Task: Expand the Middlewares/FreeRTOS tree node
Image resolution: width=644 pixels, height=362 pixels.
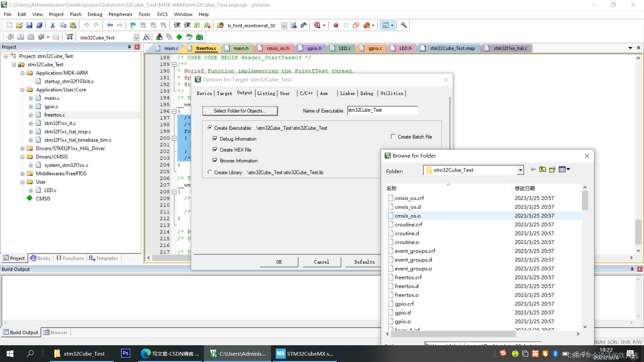Action: point(22,174)
